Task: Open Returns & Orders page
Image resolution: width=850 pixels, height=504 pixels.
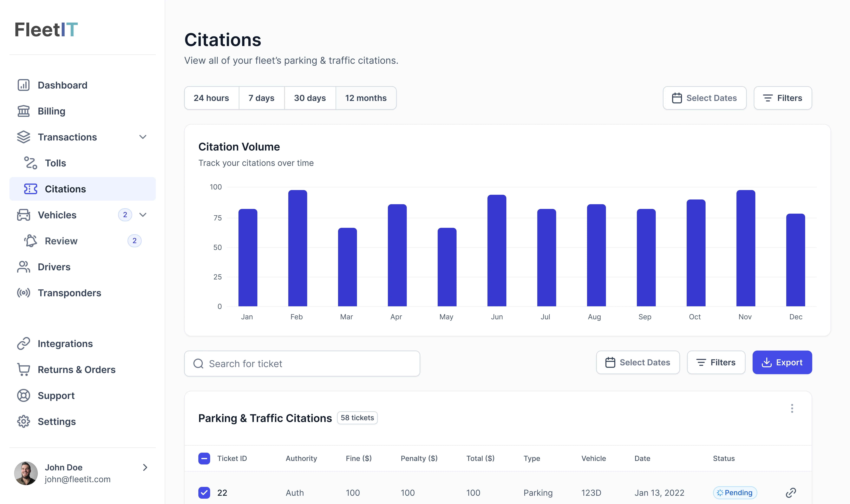Action: pos(82,369)
